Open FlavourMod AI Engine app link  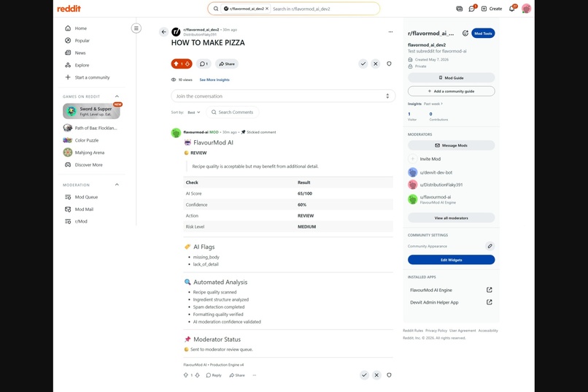[451, 290]
